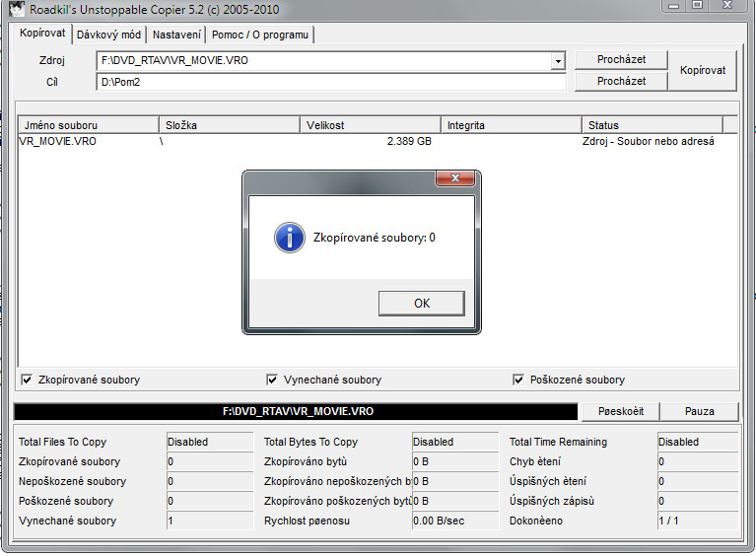Click the 2.389 GB size cell

point(409,141)
